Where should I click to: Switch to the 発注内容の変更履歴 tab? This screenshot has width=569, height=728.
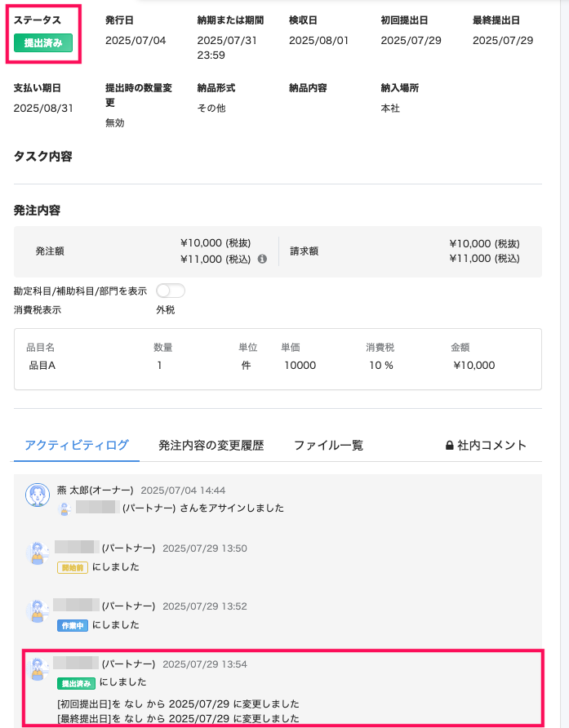(211, 446)
